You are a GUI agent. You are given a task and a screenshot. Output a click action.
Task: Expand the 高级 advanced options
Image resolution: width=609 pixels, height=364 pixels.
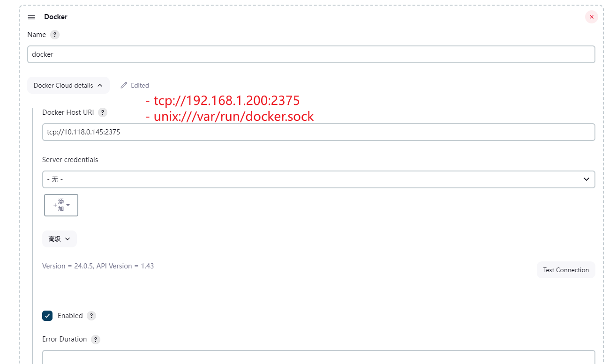point(60,239)
